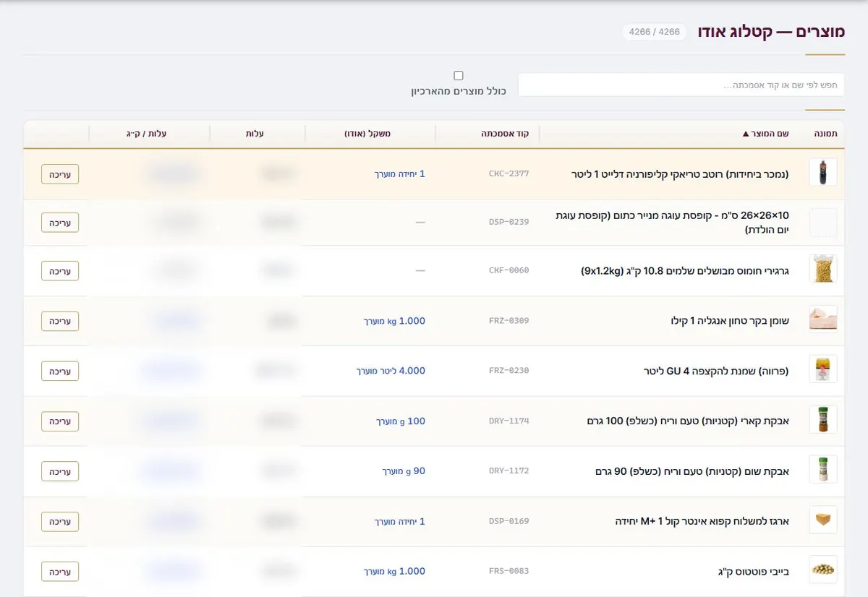Select the reference code 'CKC-2377'
Screen dimensions: 868x597
pos(509,174)
